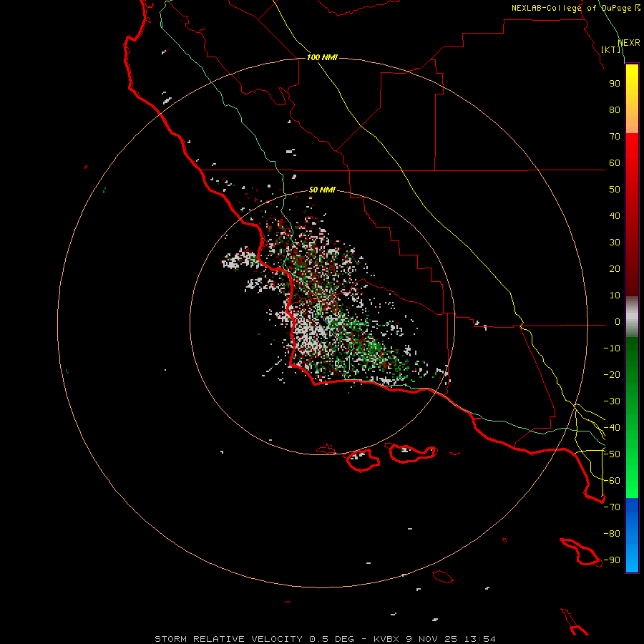The width and height of the screenshot is (644, 644).
Task: Click the 0 knot label on the scale
Action: (x=618, y=321)
